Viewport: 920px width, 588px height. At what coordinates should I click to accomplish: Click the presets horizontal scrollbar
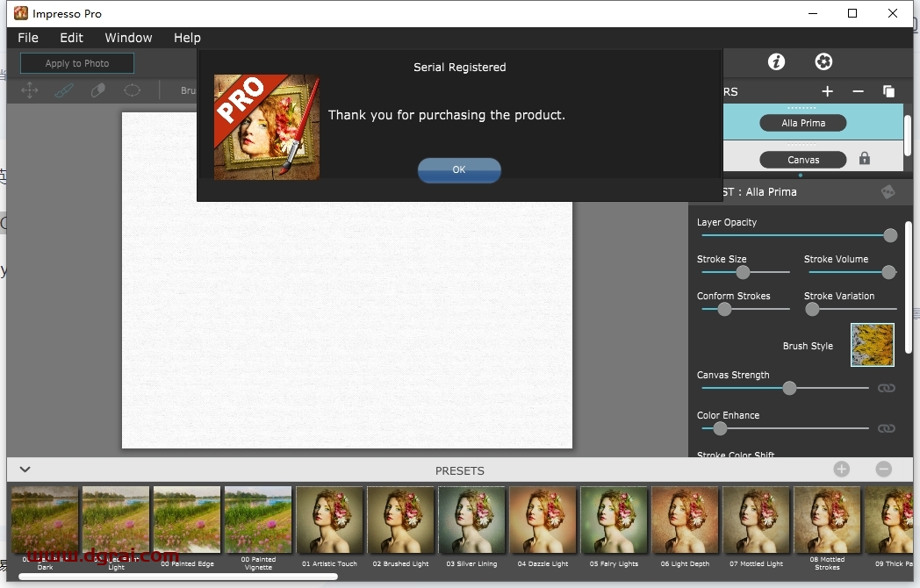pos(178,577)
